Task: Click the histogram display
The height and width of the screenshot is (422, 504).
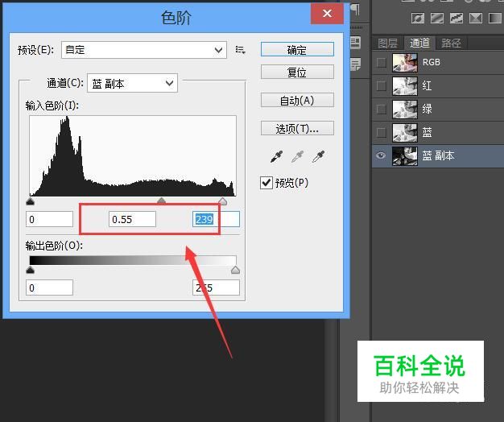Action: pyautogui.click(x=133, y=156)
